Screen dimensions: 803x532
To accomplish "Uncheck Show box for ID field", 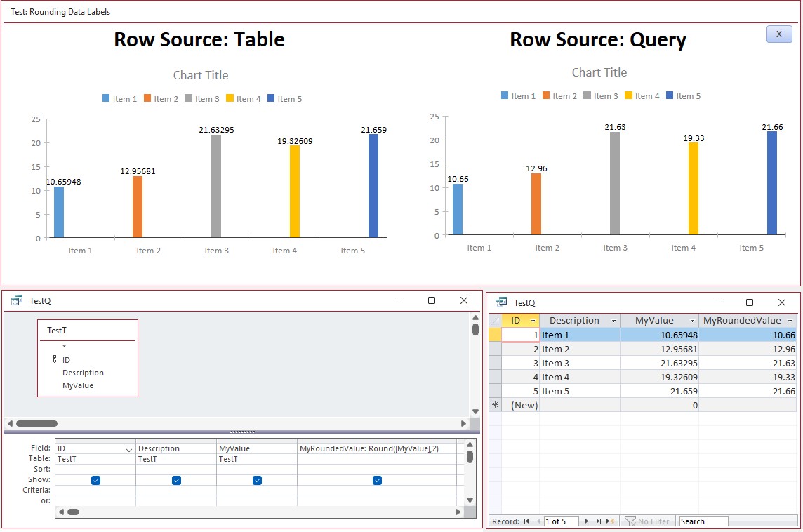I will [x=95, y=480].
